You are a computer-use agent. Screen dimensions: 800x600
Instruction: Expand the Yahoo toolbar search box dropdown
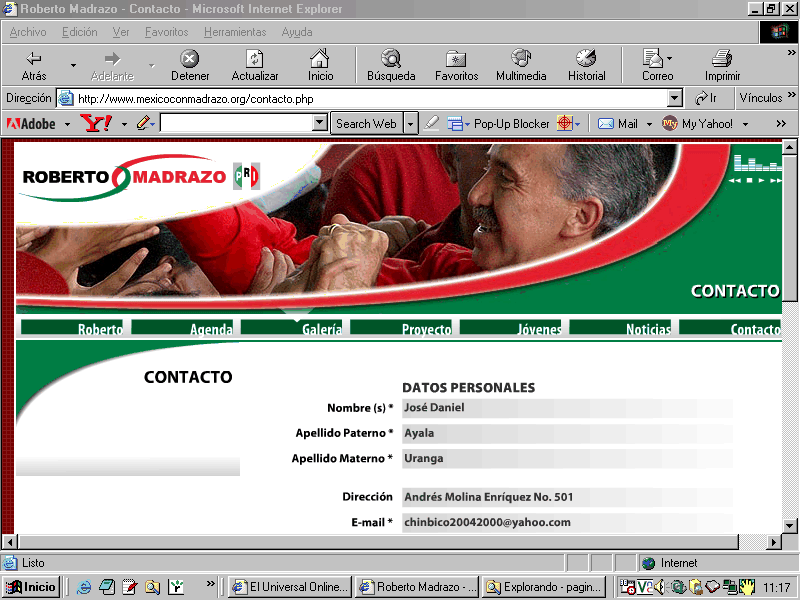pos(320,124)
